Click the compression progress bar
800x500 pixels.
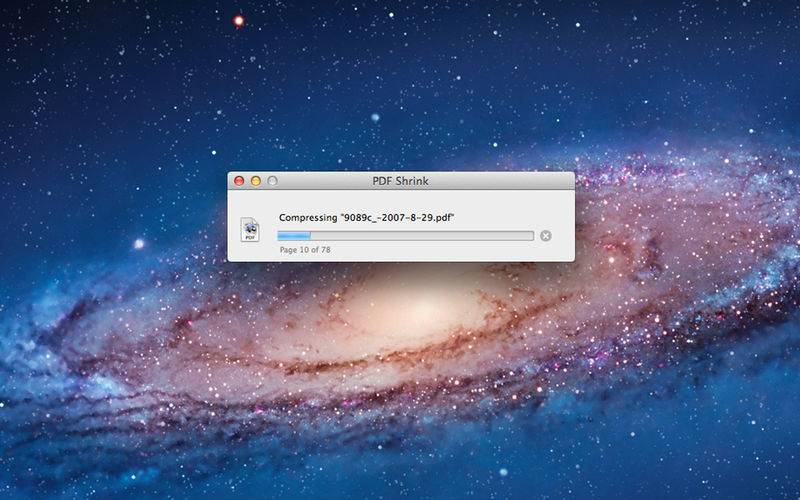click(x=406, y=236)
